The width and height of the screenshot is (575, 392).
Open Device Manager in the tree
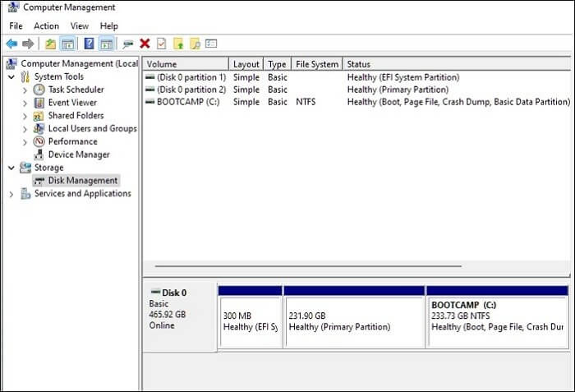78,154
